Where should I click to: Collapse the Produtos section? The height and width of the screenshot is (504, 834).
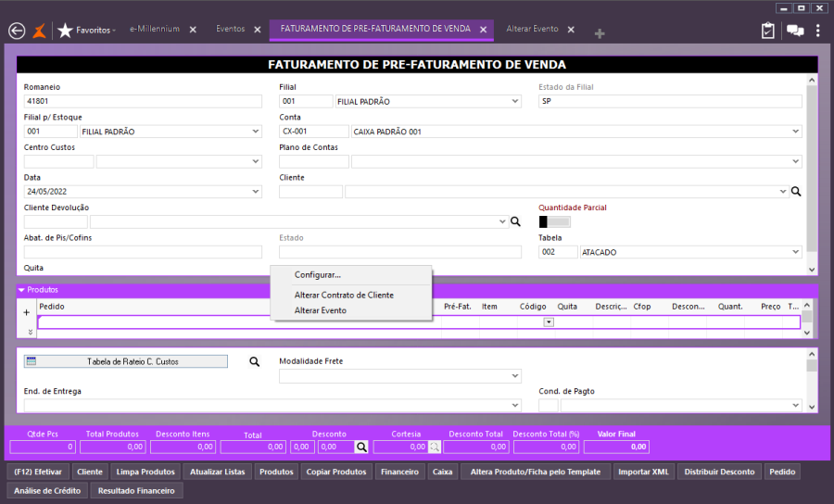(22, 290)
